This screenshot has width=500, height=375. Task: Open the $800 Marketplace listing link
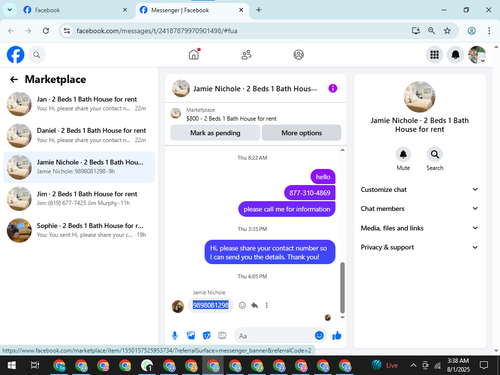(231, 119)
